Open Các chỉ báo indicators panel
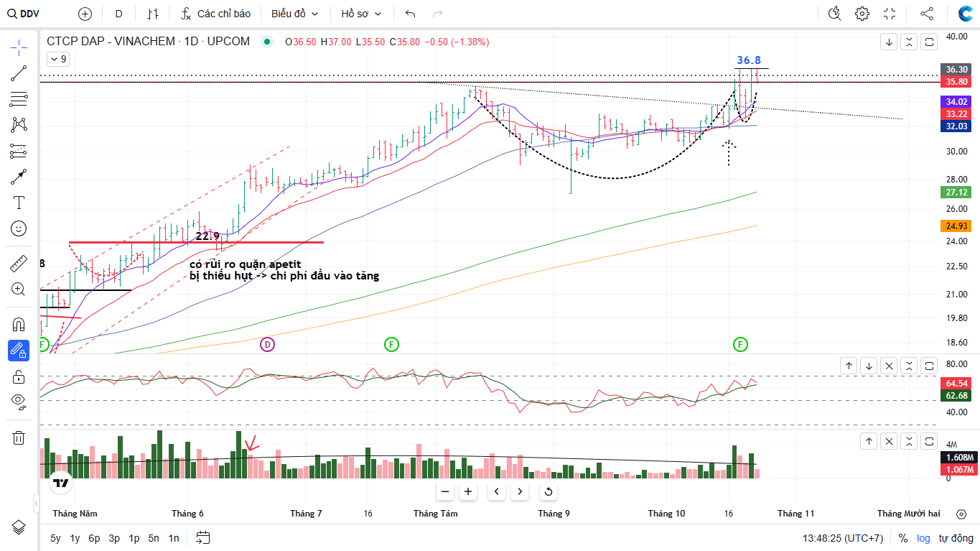This screenshot has height=551, width=980. [215, 14]
